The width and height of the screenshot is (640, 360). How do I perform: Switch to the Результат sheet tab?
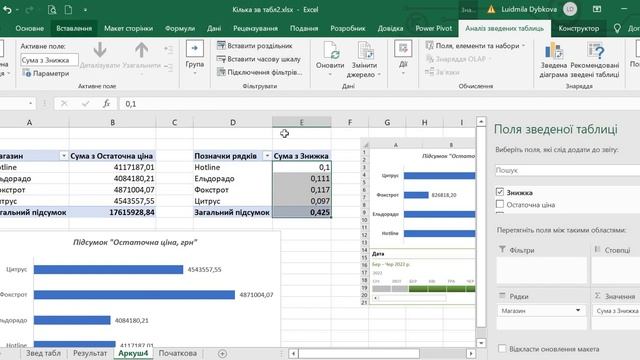(90, 353)
